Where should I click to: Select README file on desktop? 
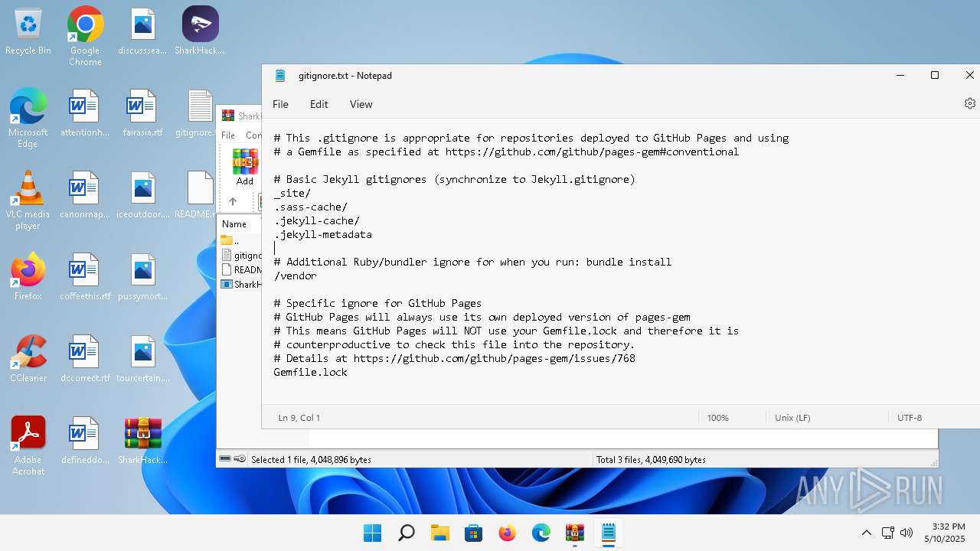196,197
